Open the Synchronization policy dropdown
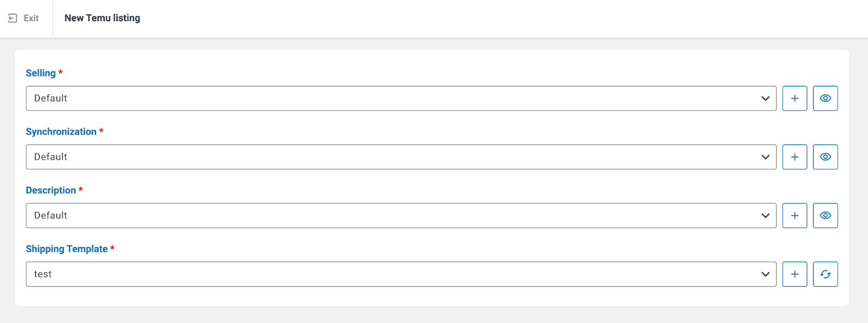The width and height of the screenshot is (868, 323). click(x=400, y=157)
